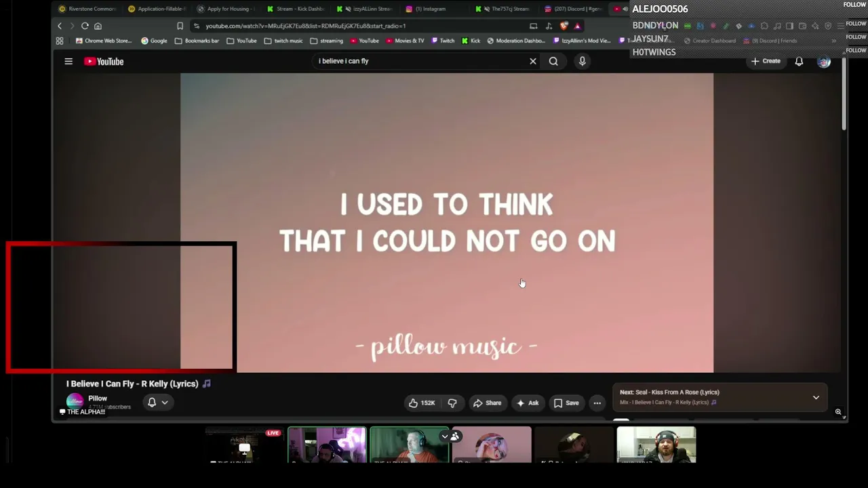Click the Ask button under the video
The height and width of the screenshot is (488, 868).
pyautogui.click(x=528, y=403)
